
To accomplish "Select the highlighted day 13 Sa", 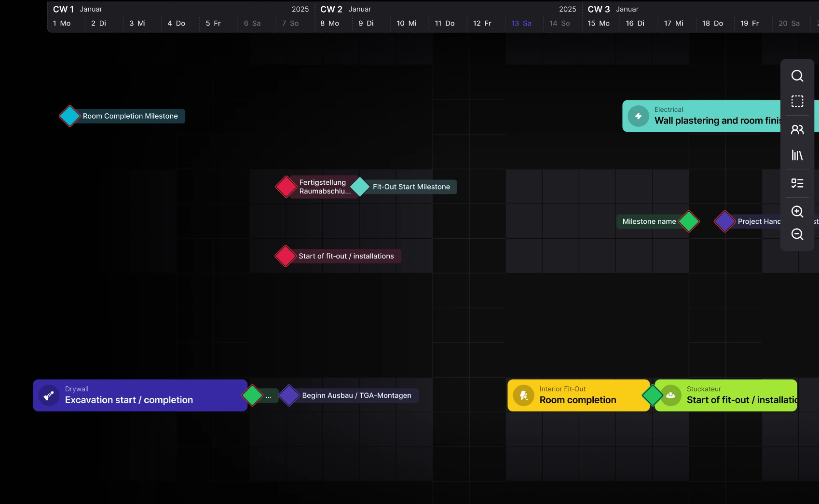I will 521,23.
